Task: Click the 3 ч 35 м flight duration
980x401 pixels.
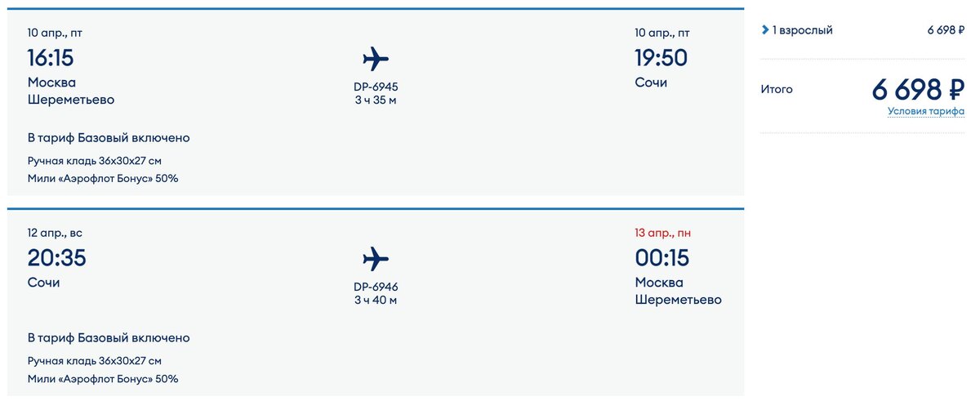Action: point(376,100)
